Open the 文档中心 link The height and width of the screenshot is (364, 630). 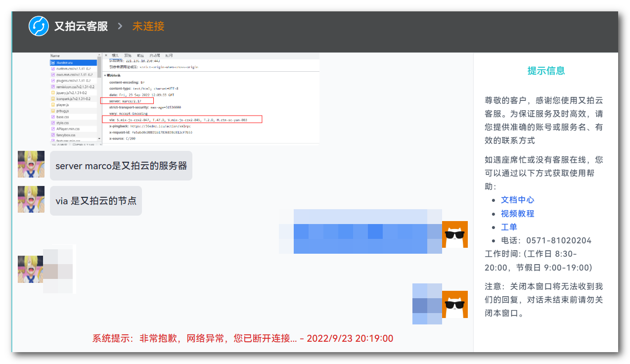pyautogui.click(x=517, y=200)
